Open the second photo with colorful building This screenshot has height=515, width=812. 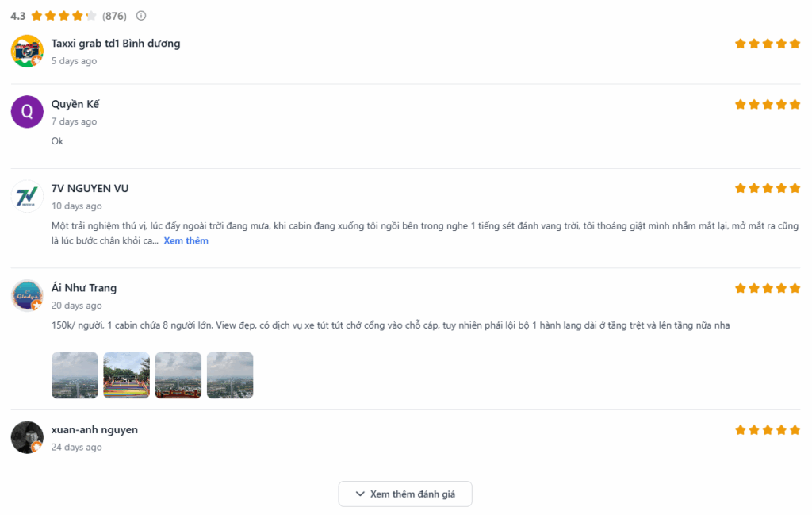(x=126, y=375)
